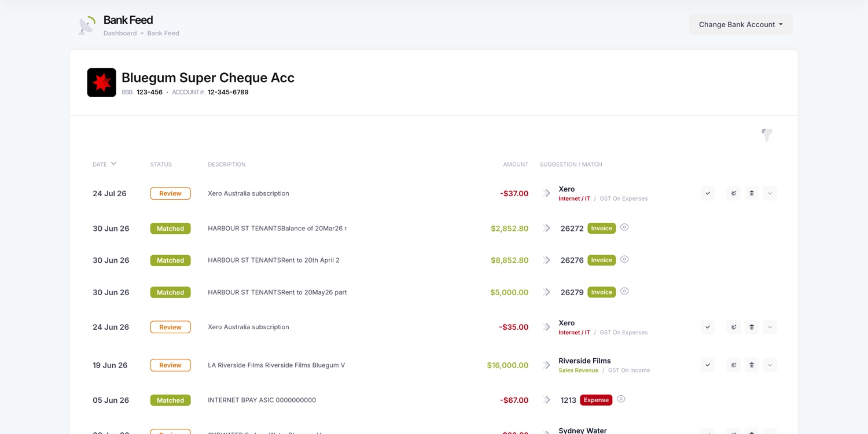View matched invoice 26276 via eye icon
868x434 pixels.
pyautogui.click(x=624, y=259)
